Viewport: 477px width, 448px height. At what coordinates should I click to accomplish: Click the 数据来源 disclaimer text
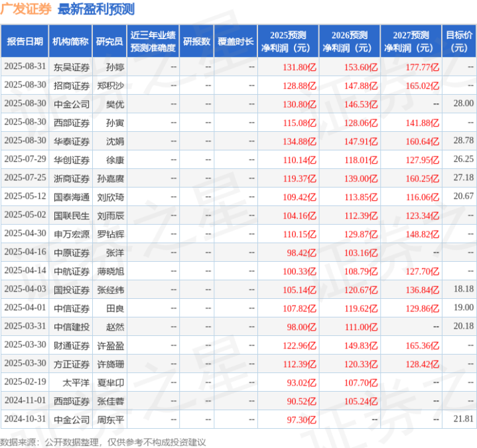click(x=103, y=442)
